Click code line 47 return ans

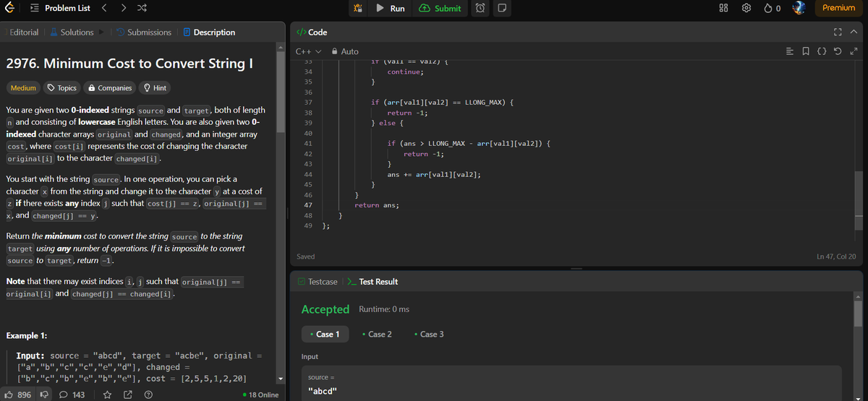tap(376, 205)
